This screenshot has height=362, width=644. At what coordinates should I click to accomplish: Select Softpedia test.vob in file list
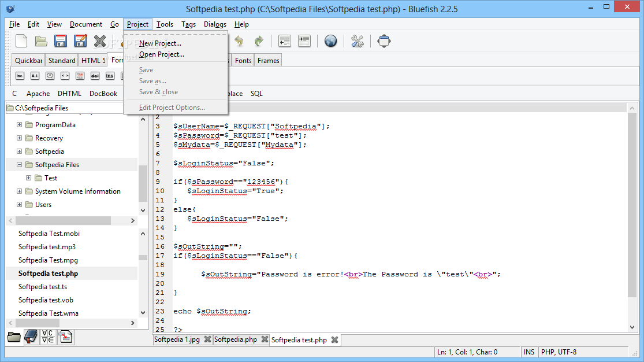click(46, 300)
